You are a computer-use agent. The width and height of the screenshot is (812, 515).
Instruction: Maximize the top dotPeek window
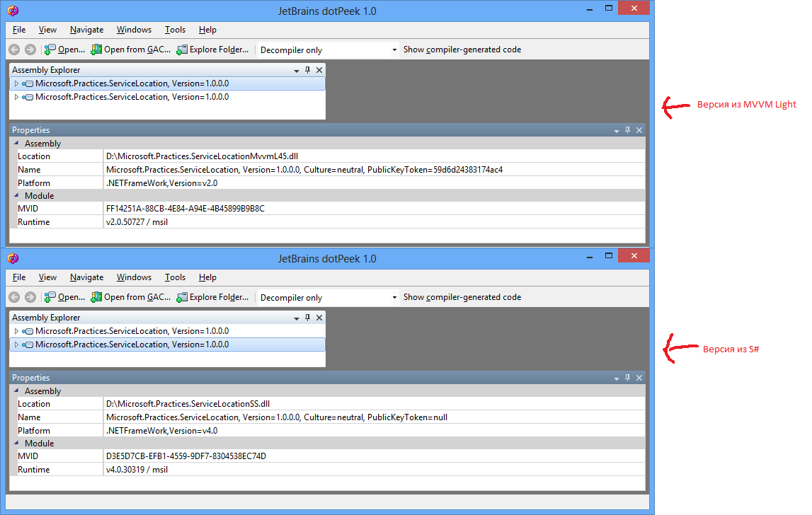609,8
